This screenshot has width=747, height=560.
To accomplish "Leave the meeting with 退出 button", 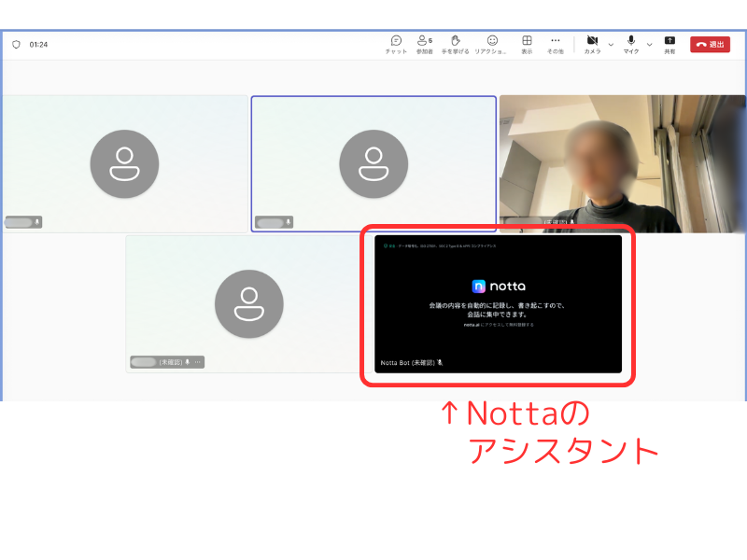I will (710, 44).
